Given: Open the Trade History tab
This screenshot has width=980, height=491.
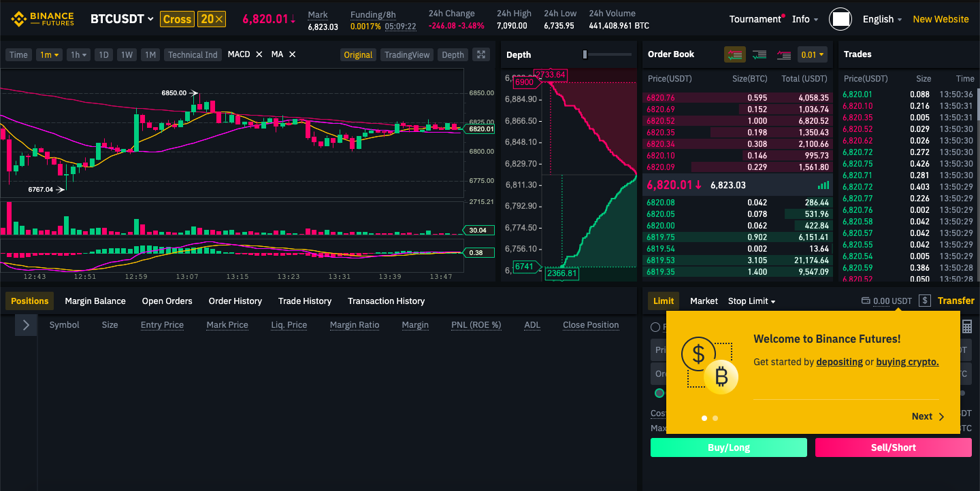Looking at the screenshot, I should tap(305, 301).
